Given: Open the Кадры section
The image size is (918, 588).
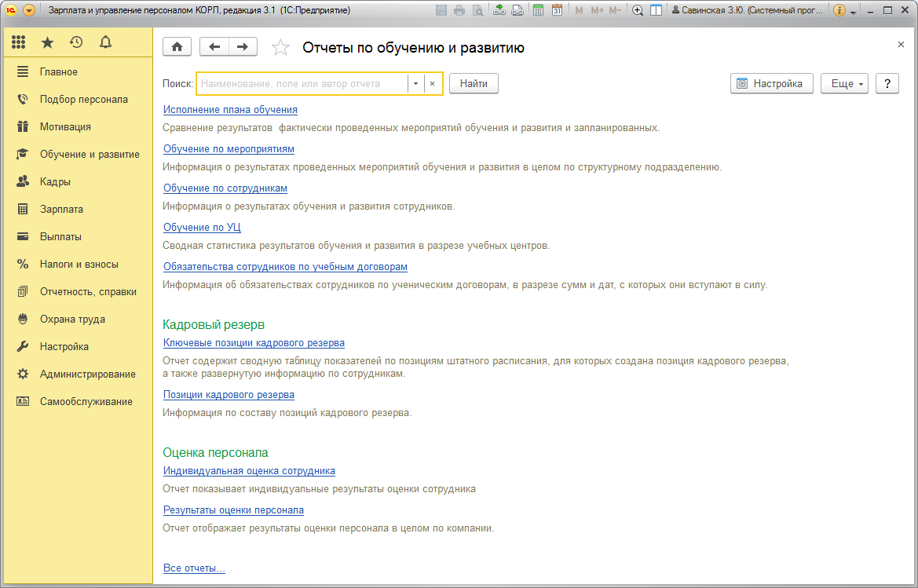Looking at the screenshot, I should 78,182.
